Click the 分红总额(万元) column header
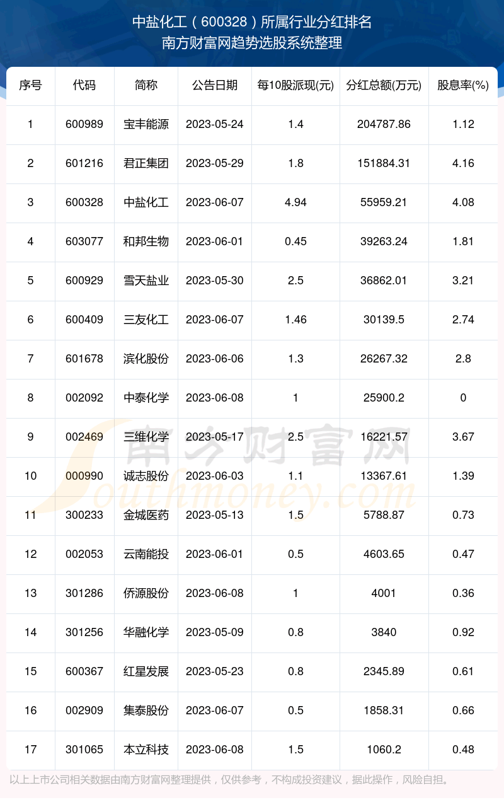Screen dimensions: 504x812 384,86
